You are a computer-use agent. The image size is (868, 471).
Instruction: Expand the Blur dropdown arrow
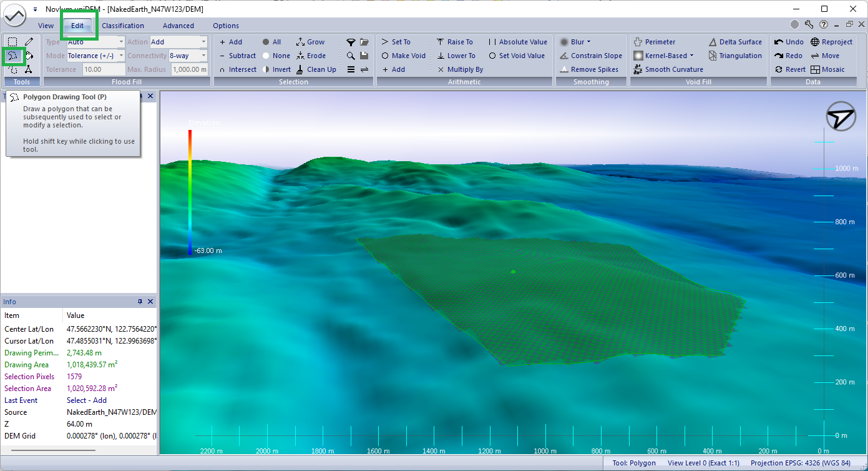click(x=589, y=42)
